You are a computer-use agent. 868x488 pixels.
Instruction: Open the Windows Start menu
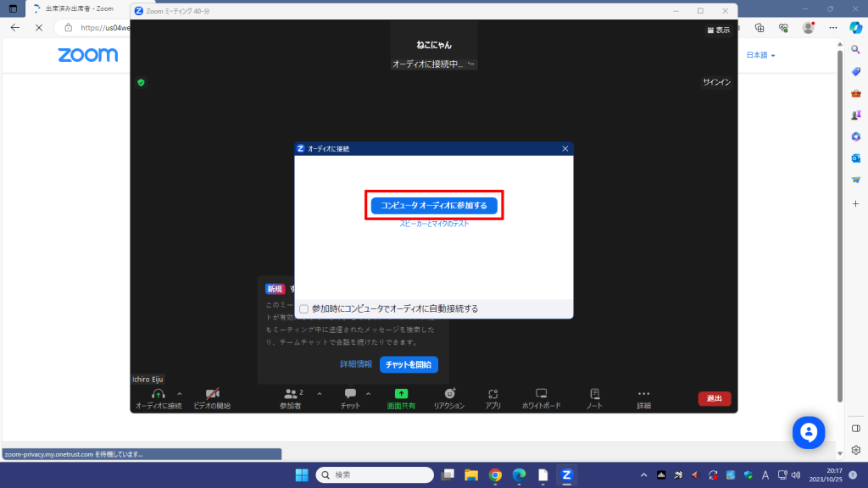click(302, 474)
